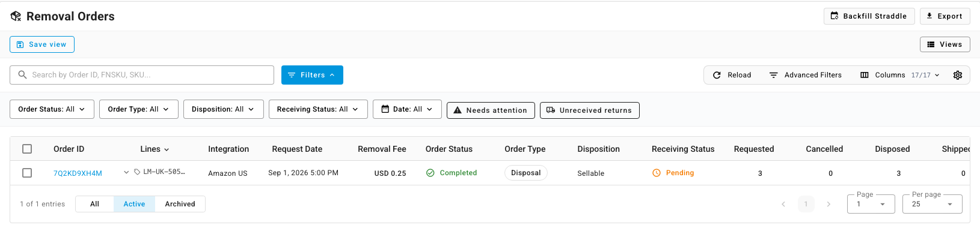The height and width of the screenshot is (225, 980).
Task: Click the Reload refresh icon
Action: (717, 75)
